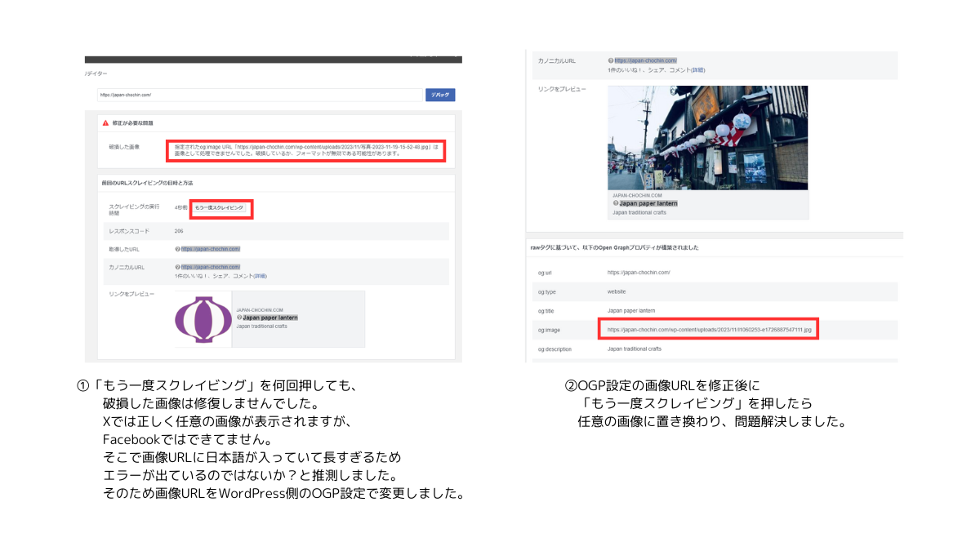The image size is (980, 551).
Task: Select the og:description value Japan traditional crafts
Action: (635, 349)
